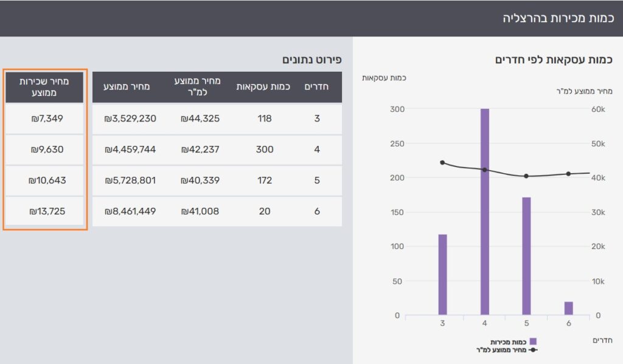This screenshot has height=364, width=623.
Task: Select the ₪7,349 average rent cell
Action: (x=46, y=118)
